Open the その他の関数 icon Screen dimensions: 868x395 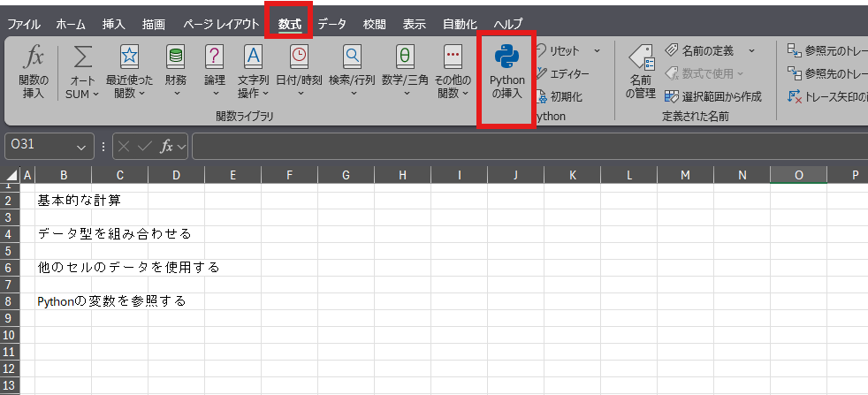(453, 57)
